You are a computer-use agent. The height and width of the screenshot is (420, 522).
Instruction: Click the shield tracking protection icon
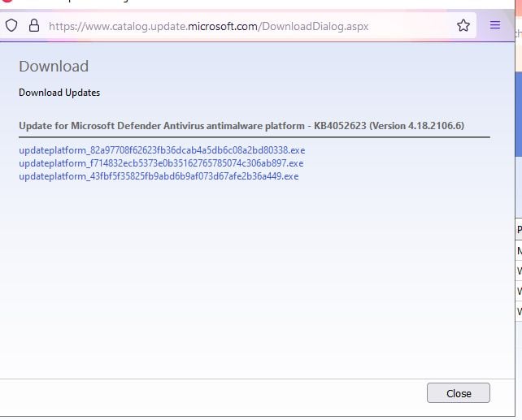(11, 26)
